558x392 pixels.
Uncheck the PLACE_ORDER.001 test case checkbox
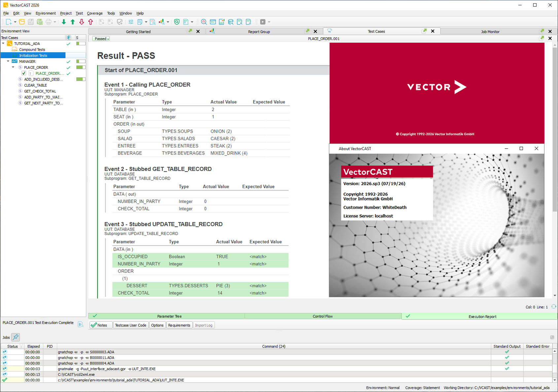(24, 73)
